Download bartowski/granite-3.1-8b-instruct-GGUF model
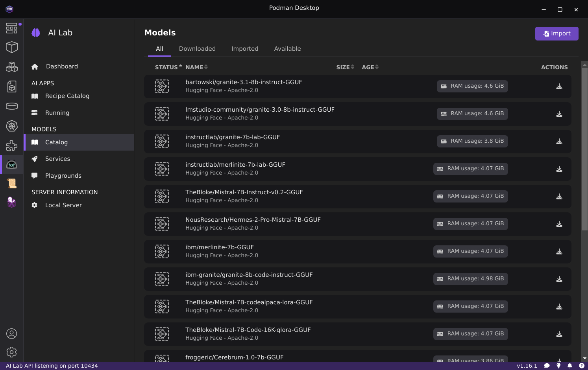The height and width of the screenshot is (370, 588). click(559, 87)
